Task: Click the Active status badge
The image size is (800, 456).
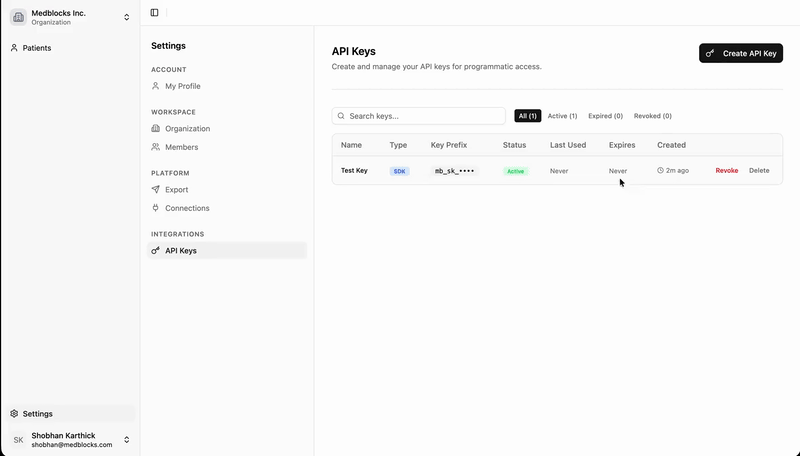Action: pyautogui.click(x=515, y=171)
